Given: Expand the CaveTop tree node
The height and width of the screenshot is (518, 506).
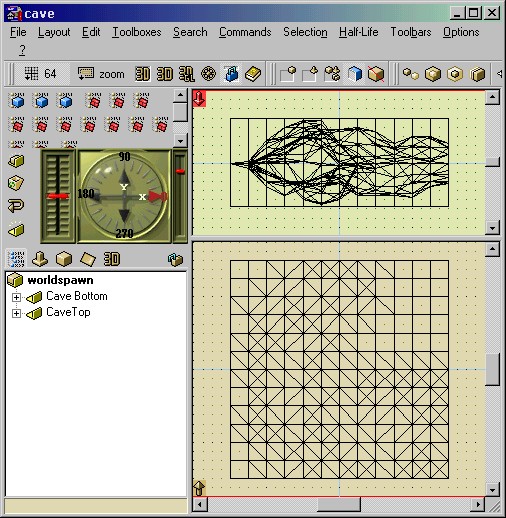Looking at the screenshot, I should pos(16,313).
